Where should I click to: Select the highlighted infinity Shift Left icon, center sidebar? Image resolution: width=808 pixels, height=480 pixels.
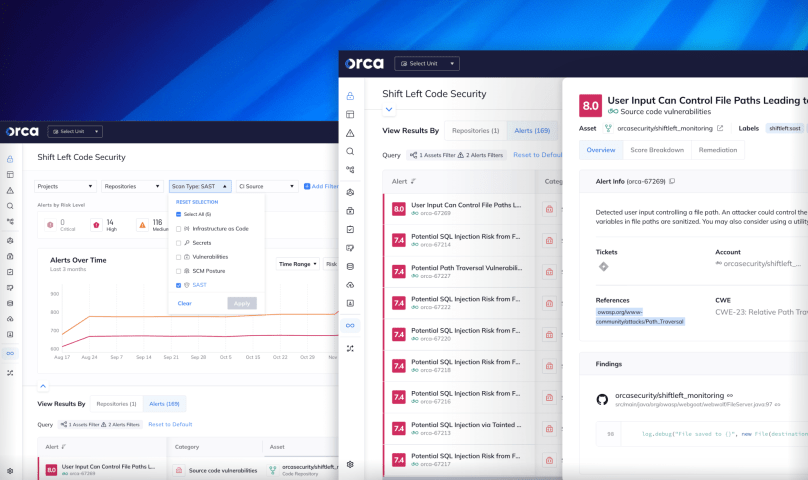350,325
